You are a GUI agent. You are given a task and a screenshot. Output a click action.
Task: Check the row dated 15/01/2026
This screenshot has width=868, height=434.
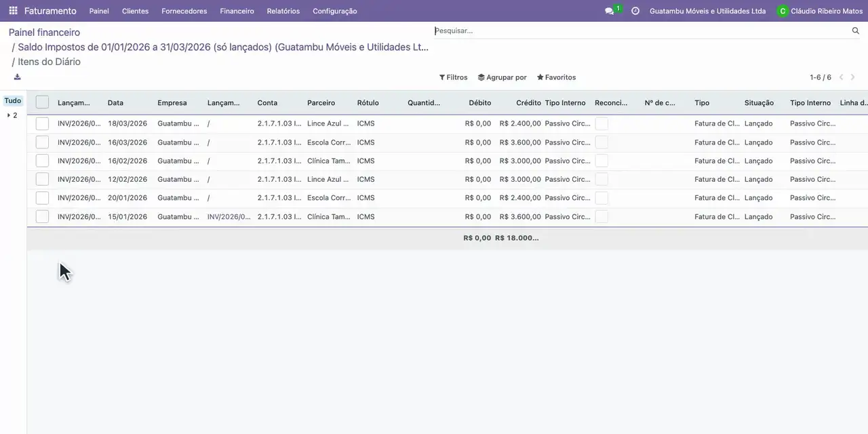(42, 216)
